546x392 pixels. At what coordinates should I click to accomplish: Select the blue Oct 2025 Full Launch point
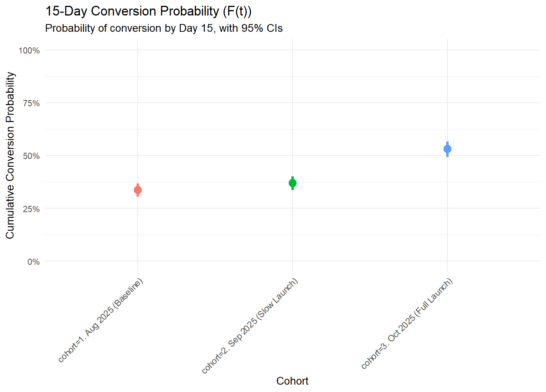(447, 149)
